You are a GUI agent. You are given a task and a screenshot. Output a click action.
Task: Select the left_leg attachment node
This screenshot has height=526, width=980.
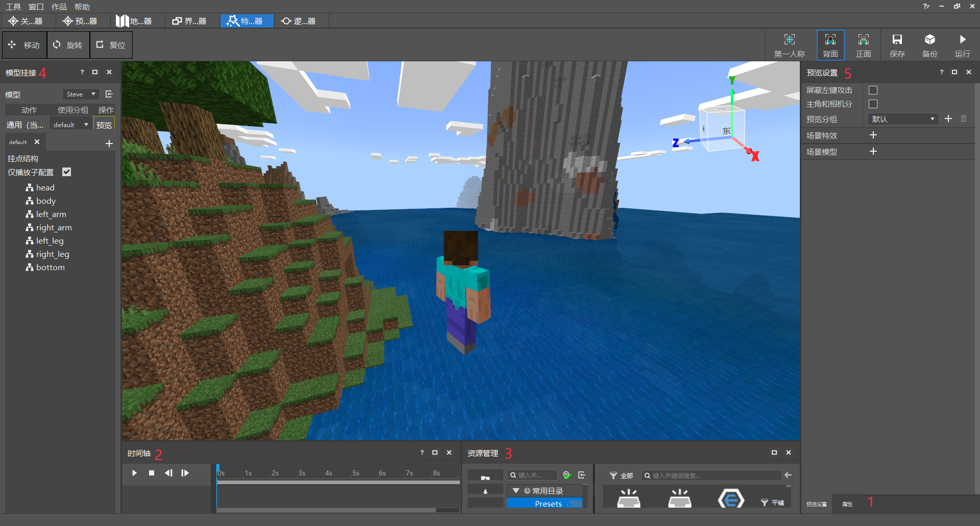pos(45,241)
